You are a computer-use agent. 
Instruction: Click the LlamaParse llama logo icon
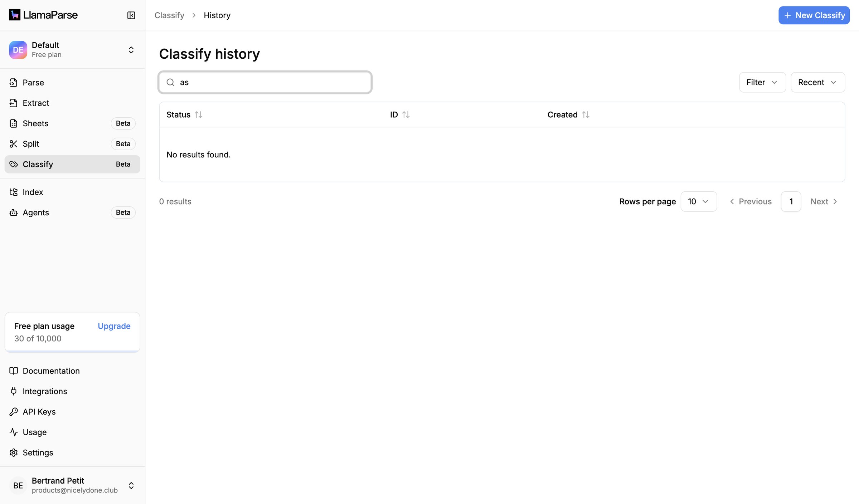pos(15,15)
